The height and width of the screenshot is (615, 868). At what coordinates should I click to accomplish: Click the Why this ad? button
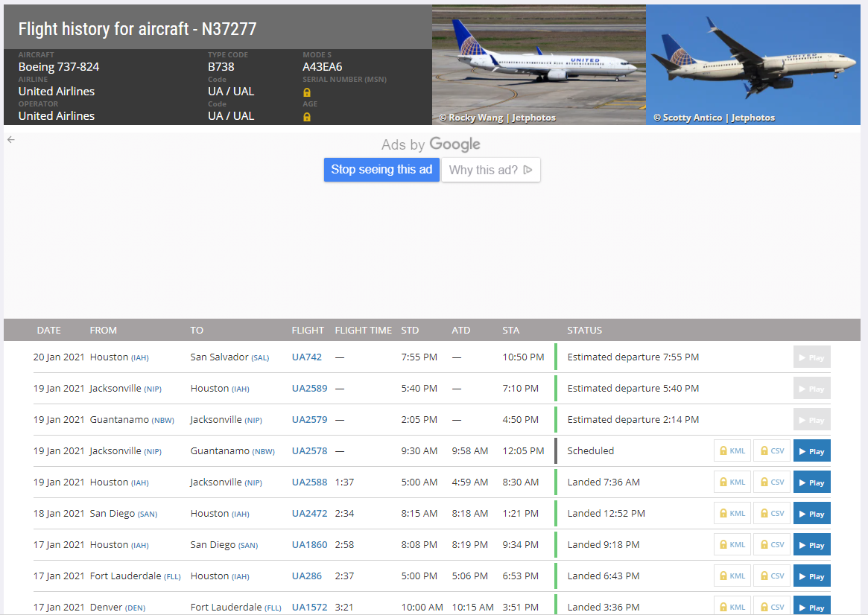click(x=490, y=170)
